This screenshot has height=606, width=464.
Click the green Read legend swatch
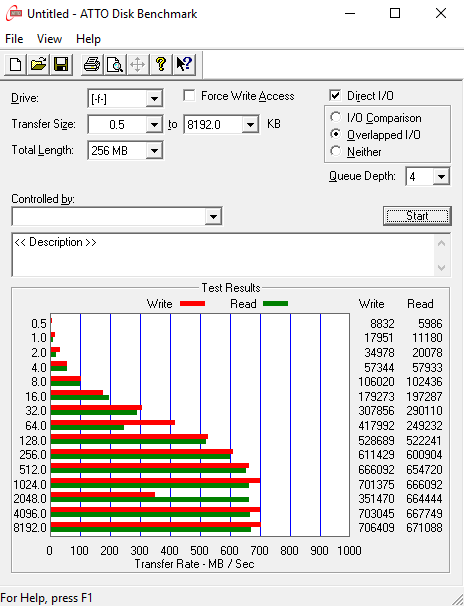click(x=275, y=304)
